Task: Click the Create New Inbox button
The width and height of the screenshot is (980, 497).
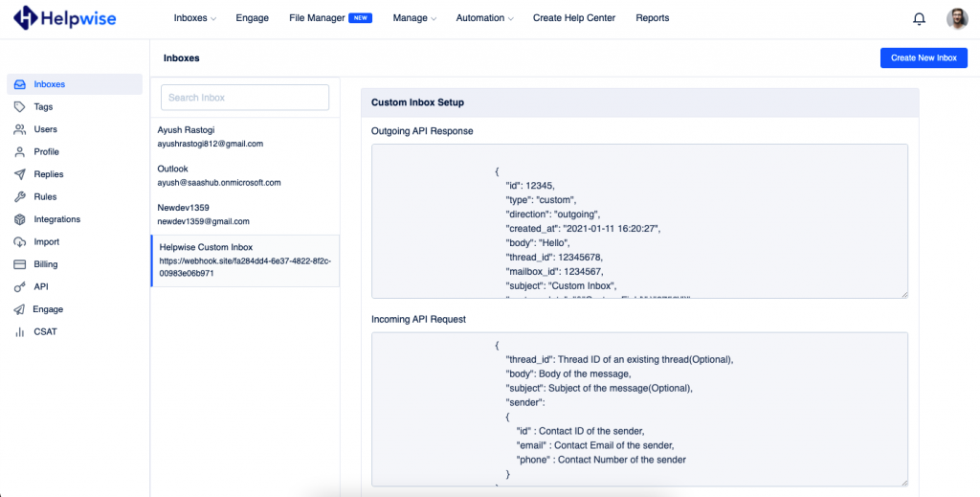Action: (924, 58)
